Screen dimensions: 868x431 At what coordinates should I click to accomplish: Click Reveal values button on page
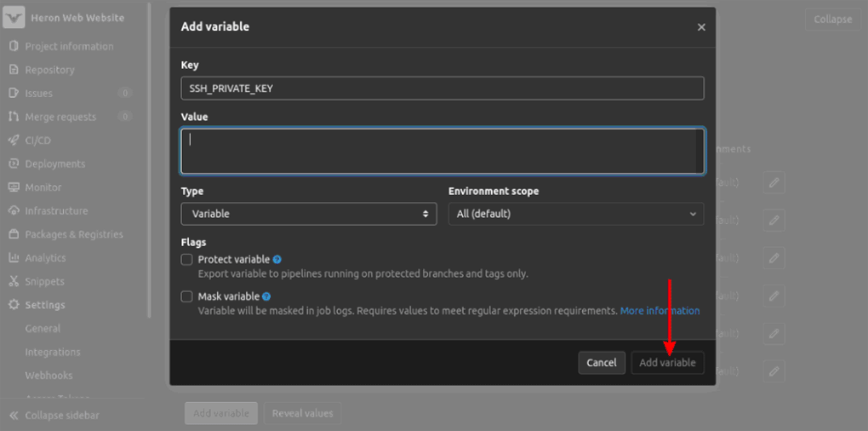303,413
